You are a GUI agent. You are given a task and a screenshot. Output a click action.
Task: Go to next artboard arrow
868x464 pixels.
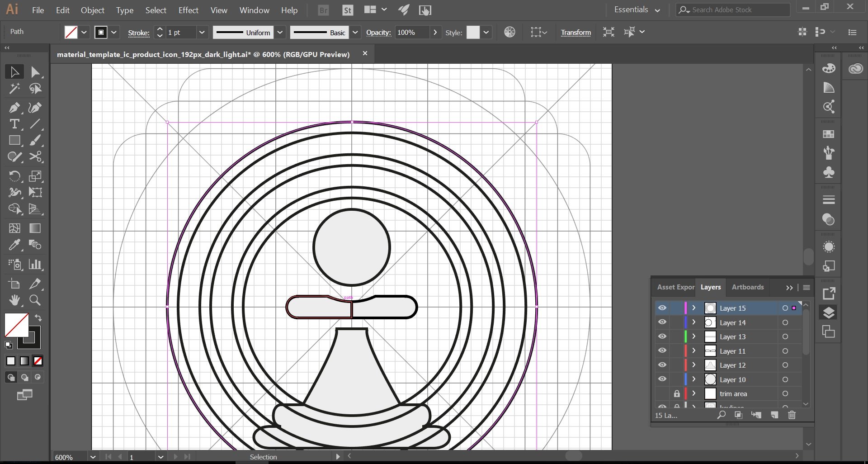tap(176, 457)
